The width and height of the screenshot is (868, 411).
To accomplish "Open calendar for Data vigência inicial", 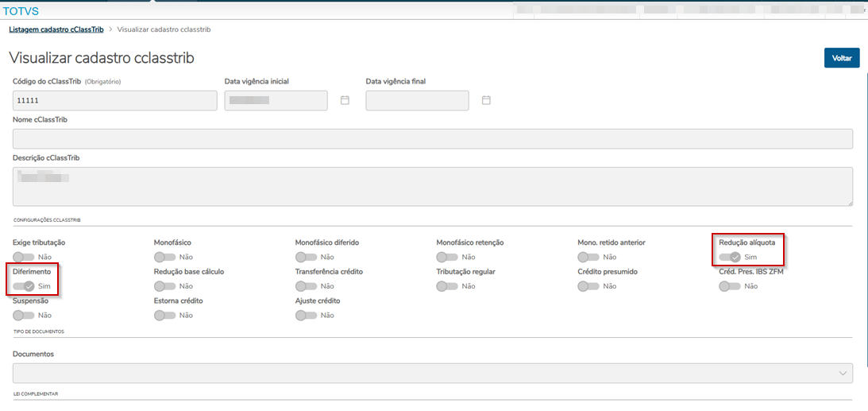I will coord(345,100).
